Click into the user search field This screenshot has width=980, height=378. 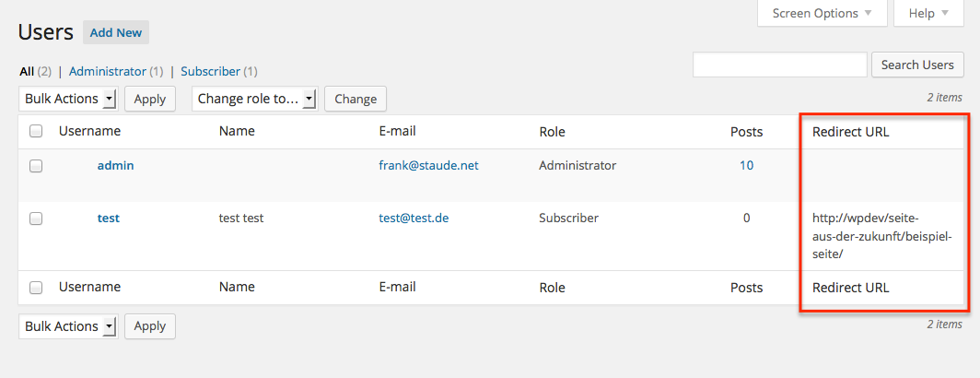[779, 65]
